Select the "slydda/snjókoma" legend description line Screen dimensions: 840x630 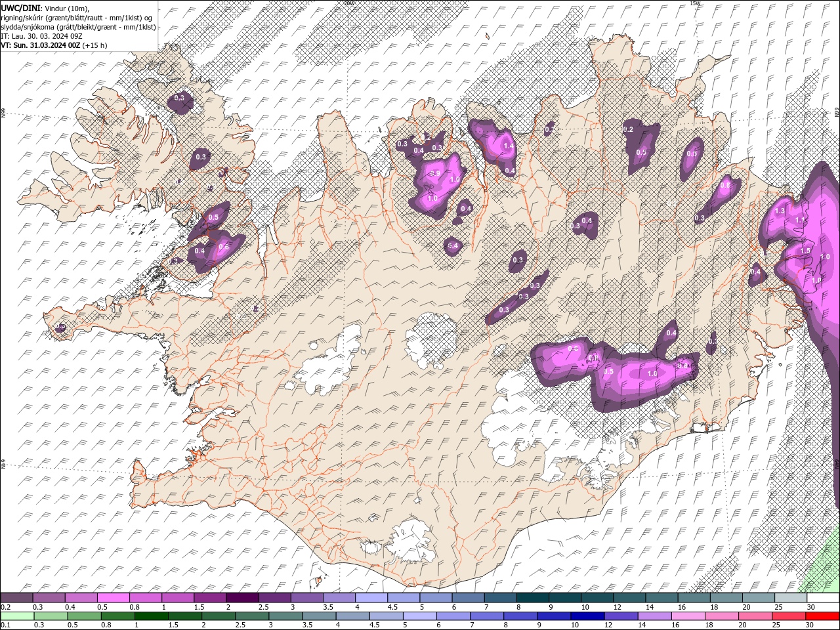(78, 27)
